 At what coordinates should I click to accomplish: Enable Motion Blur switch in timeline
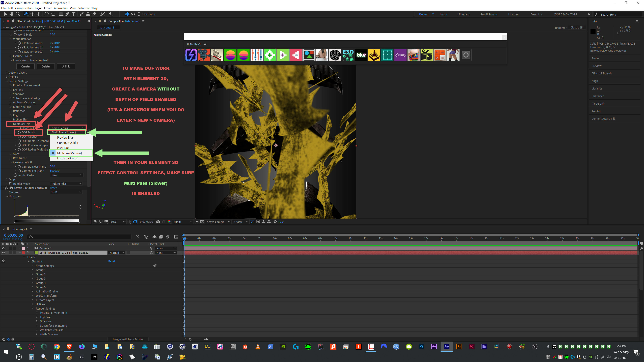(168, 237)
